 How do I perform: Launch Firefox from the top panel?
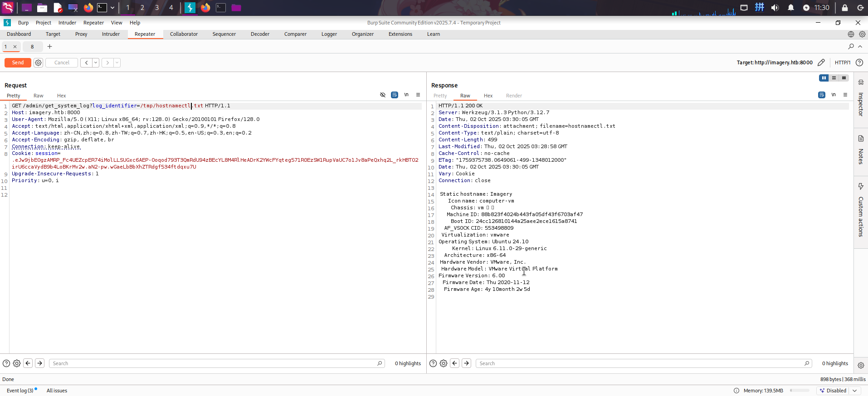88,8
